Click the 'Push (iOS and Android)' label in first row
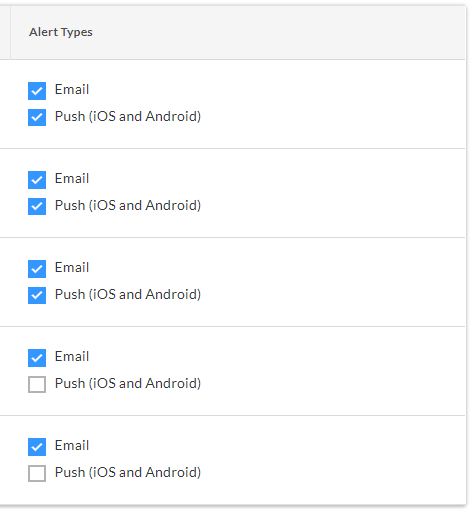This screenshot has height=512, width=472. (128, 117)
